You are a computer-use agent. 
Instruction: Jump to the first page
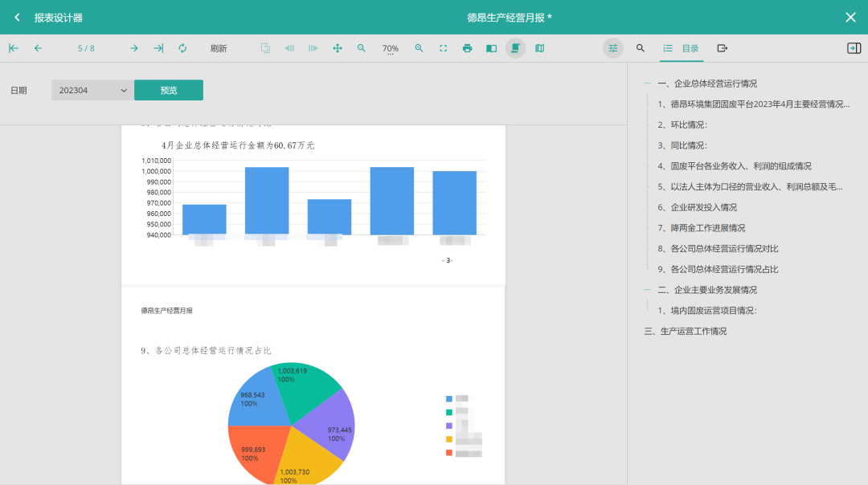tap(14, 49)
